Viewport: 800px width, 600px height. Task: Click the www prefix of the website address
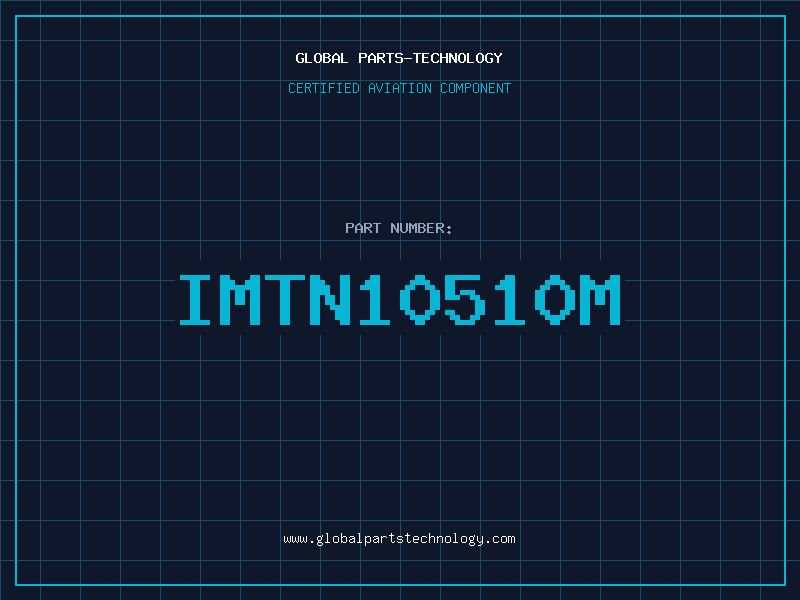pyautogui.click(x=296, y=539)
